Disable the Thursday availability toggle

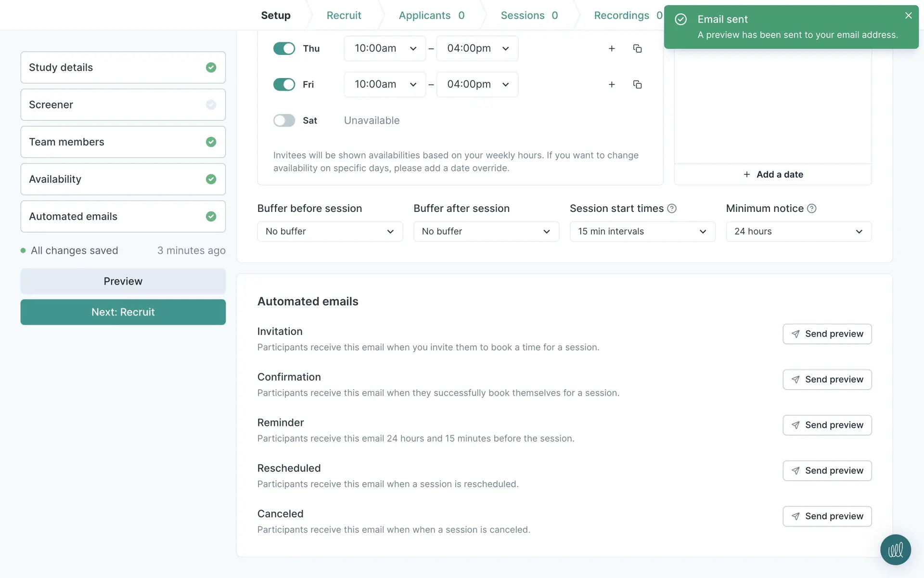pos(284,49)
